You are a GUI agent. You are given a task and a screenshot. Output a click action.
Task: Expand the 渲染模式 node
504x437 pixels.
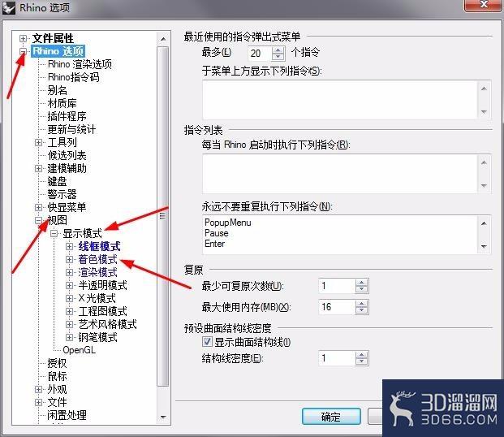coord(69,273)
